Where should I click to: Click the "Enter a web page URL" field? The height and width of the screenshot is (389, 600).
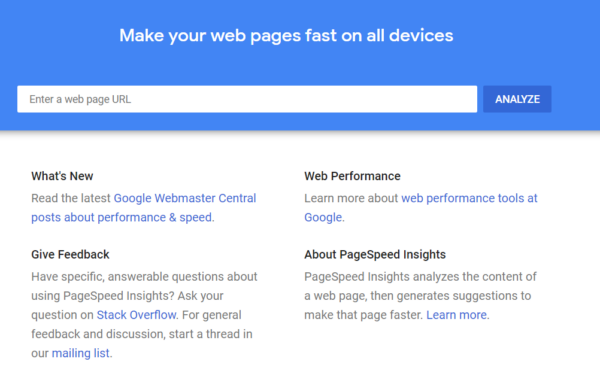[x=247, y=99]
